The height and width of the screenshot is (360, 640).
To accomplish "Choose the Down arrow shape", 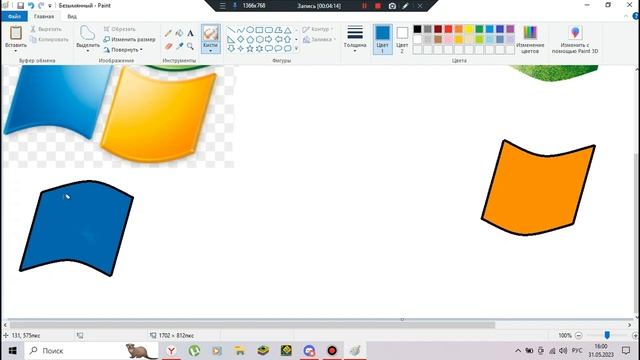I will (231, 49).
